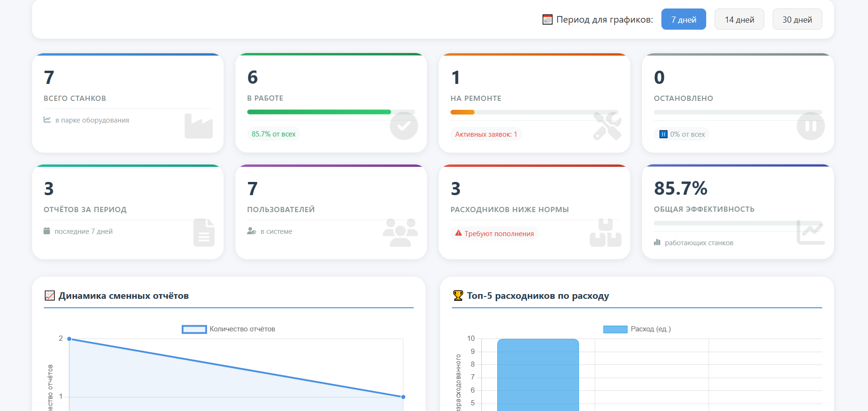Image resolution: width=868 pixels, height=411 pixels.
Task: Click the Период для графиков label
Action: pyautogui.click(x=604, y=19)
